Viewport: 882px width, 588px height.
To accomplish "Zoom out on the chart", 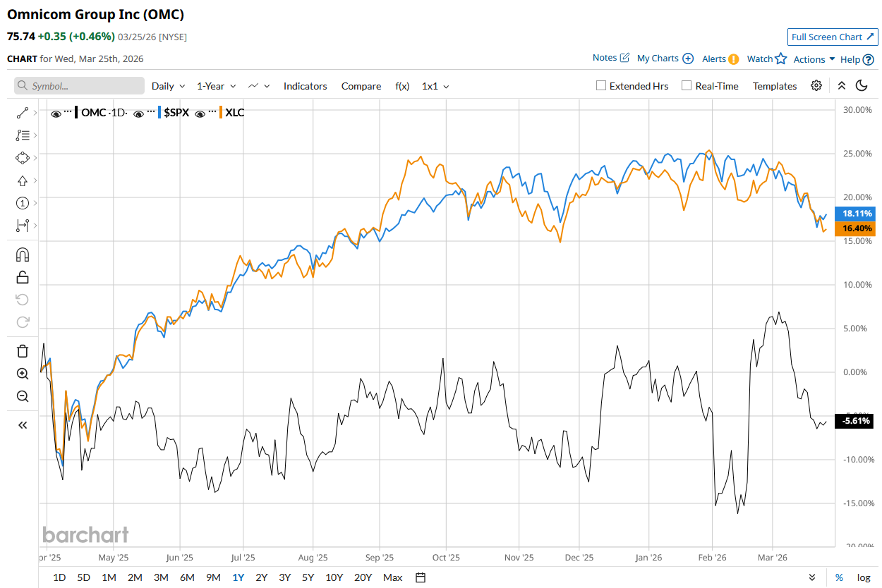I will pos(22,396).
